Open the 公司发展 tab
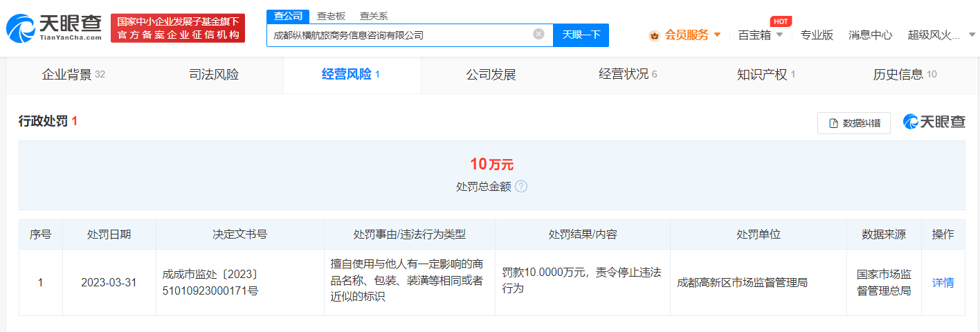 [491, 75]
